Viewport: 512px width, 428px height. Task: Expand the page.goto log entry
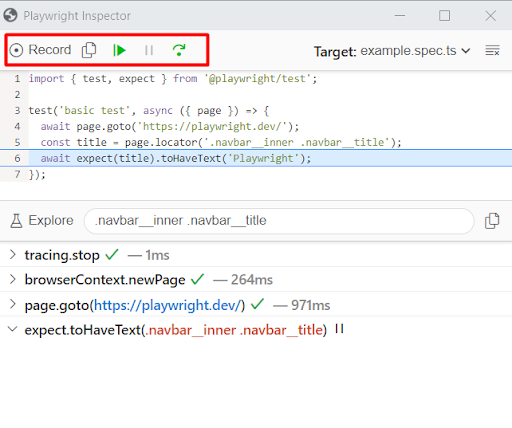click(13, 304)
